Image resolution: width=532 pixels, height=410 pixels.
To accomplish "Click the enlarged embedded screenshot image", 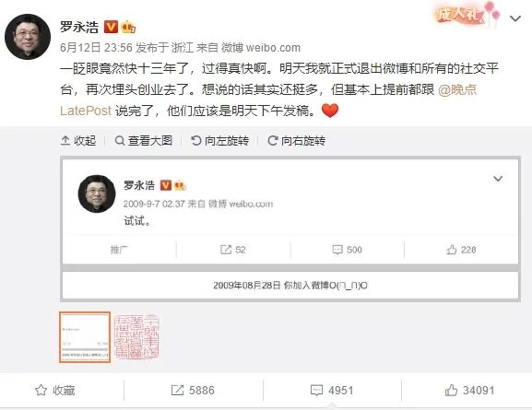I will [290, 229].
